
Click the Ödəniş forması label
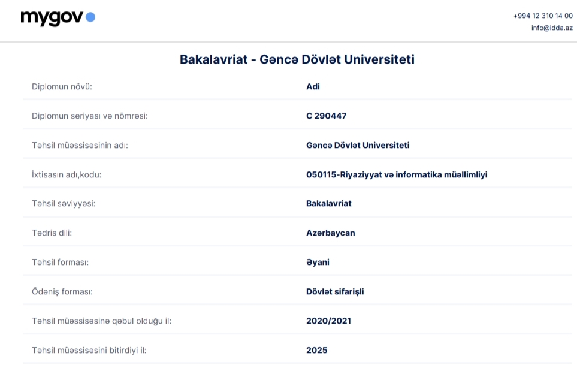tap(62, 291)
